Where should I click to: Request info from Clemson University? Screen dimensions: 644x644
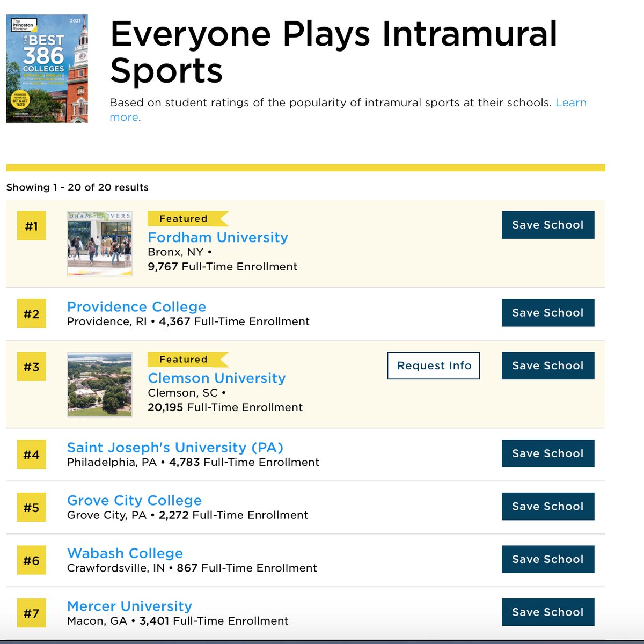434,365
